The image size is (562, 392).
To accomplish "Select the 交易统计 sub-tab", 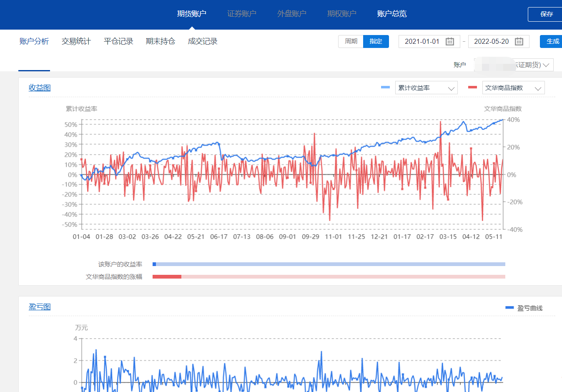I will (x=76, y=41).
